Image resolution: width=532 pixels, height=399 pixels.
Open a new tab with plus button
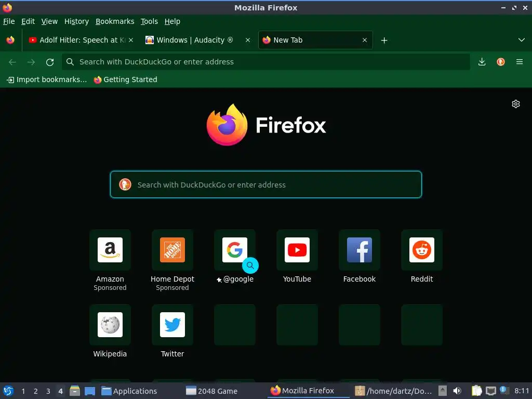(384, 41)
